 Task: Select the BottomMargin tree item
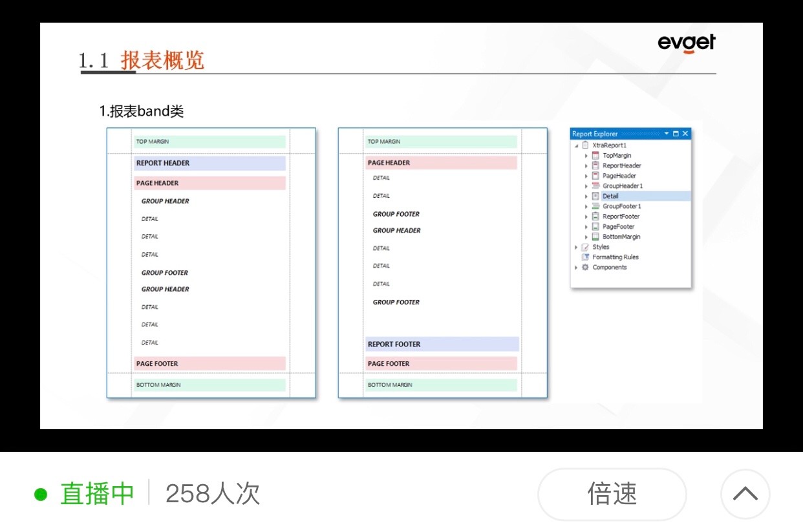pyautogui.click(x=621, y=237)
